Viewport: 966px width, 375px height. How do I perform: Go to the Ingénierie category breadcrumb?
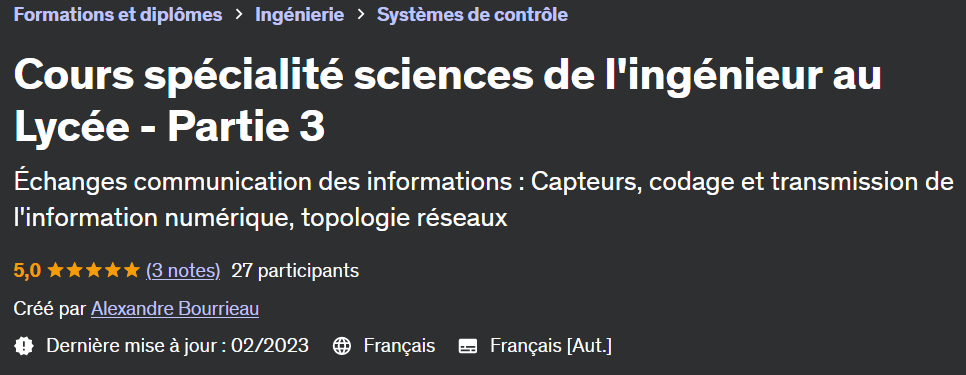(x=299, y=15)
